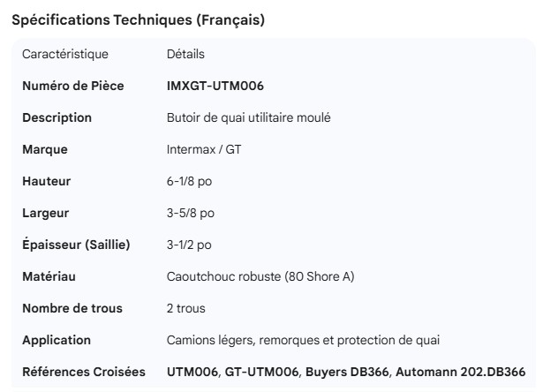Select the material text "Caoutchouc robuste (80 Shore A)"
Image resolution: width=543 pixels, height=392 pixels.
pyautogui.click(x=260, y=276)
